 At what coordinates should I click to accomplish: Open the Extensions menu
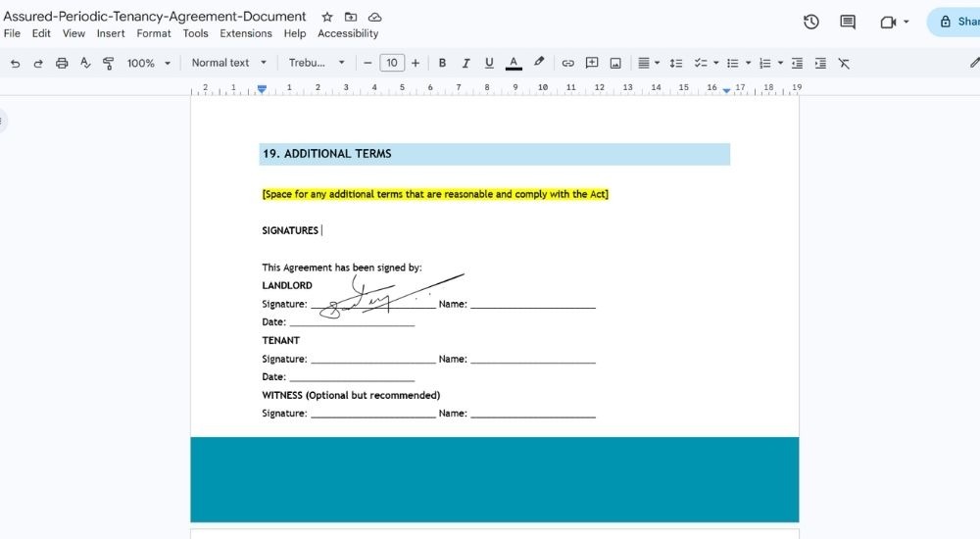coord(246,33)
